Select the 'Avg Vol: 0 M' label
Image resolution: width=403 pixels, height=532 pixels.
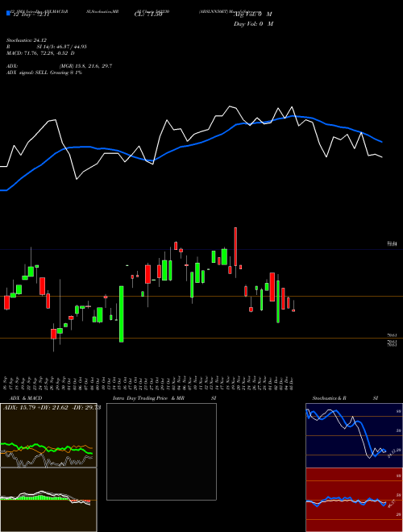click(x=253, y=15)
